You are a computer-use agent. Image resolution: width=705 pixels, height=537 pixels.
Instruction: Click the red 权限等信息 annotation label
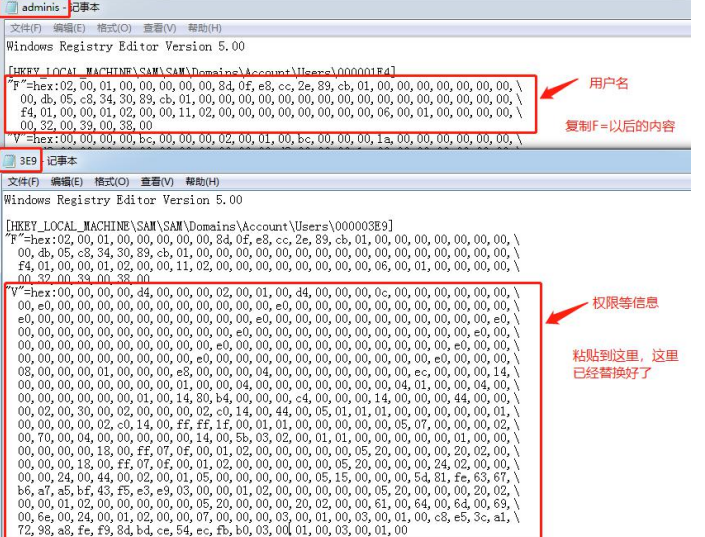625,302
